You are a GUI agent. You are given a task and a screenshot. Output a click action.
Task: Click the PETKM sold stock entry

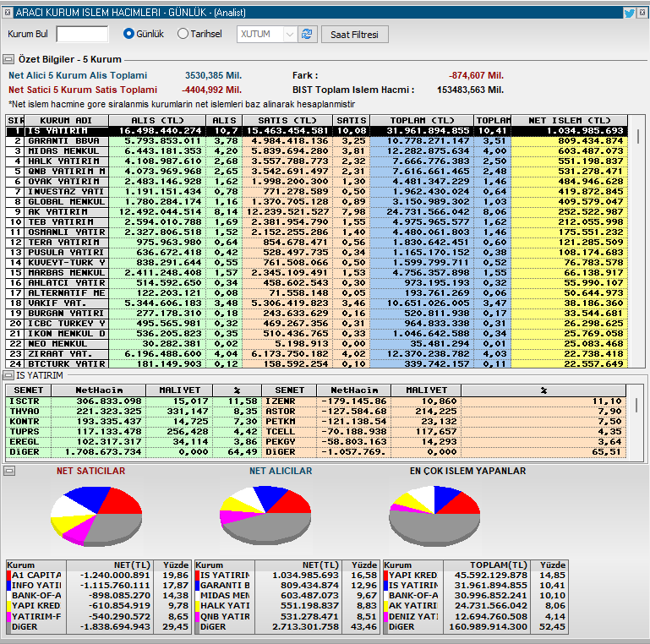coord(444,422)
